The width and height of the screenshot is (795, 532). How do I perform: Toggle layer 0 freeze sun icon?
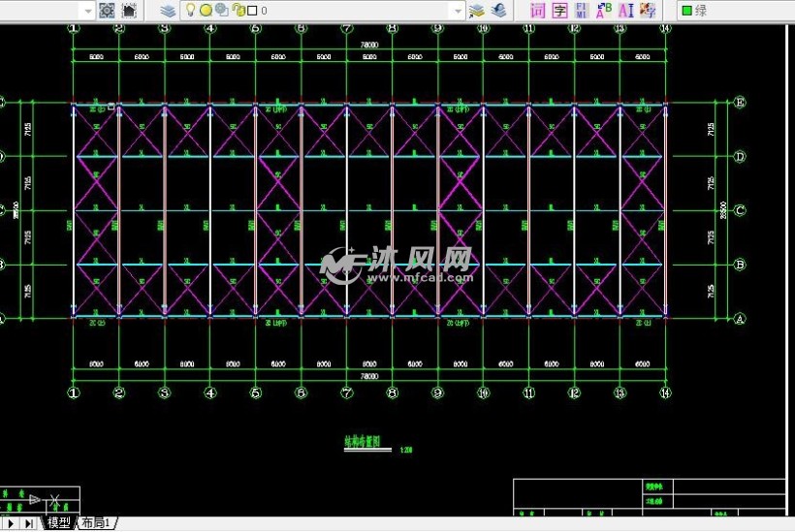point(206,11)
